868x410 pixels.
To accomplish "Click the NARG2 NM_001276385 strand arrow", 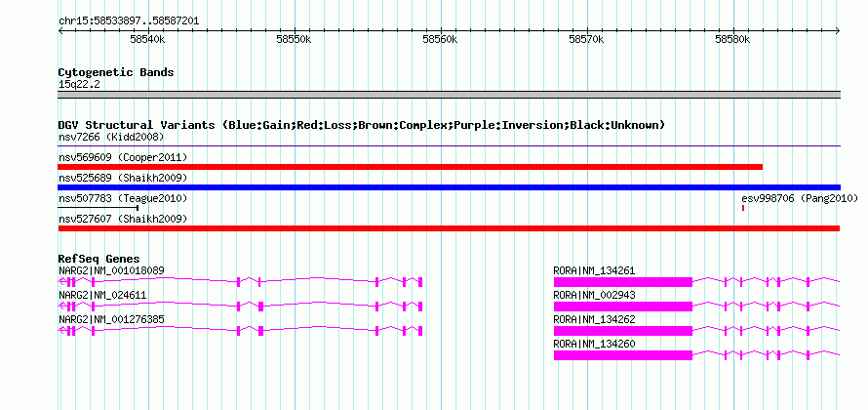I will 61,331.
